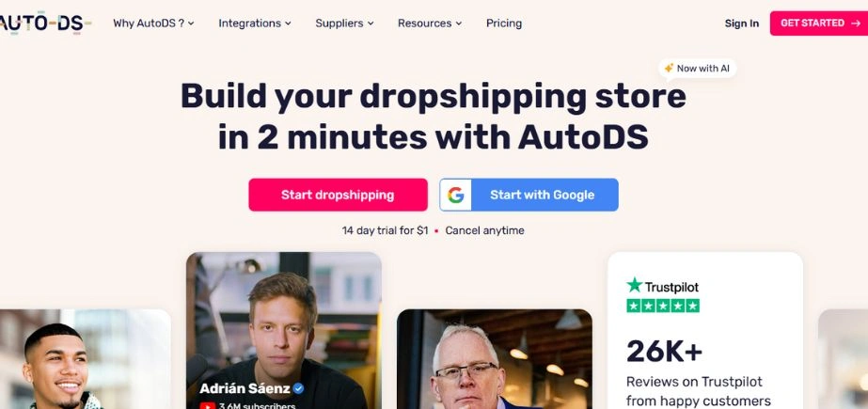The width and height of the screenshot is (868, 409).
Task: Open the Adrián Sáenz testimonial card
Action: [x=284, y=330]
